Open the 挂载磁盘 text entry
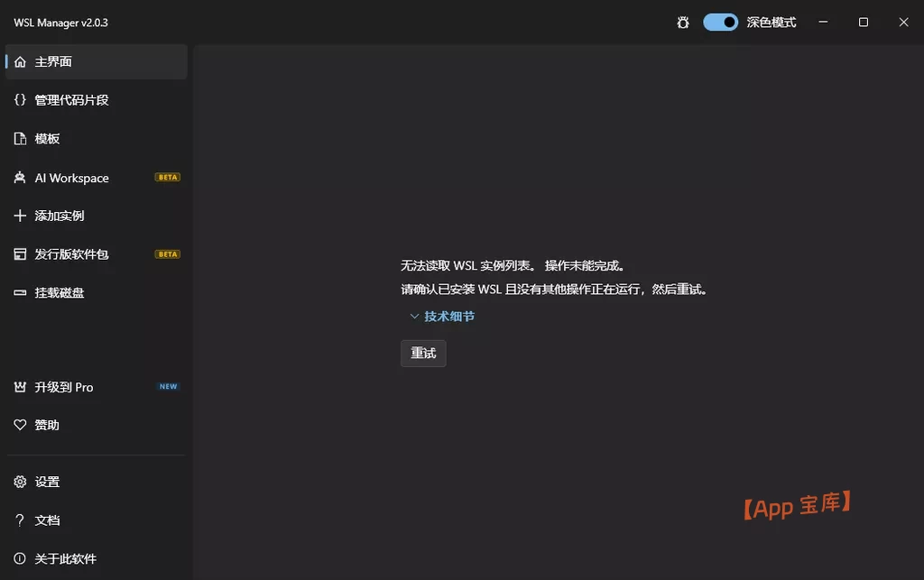The image size is (924, 580). pyautogui.click(x=59, y=292)
